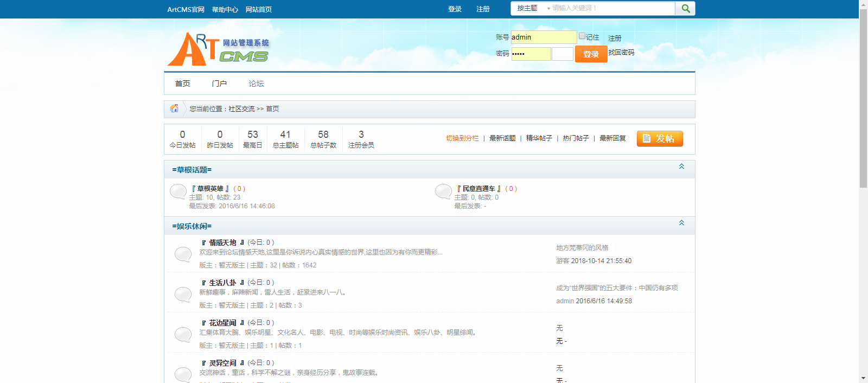Click the 总帖子数 count 58
Screen dimensions: 868x383
point(323,135)
